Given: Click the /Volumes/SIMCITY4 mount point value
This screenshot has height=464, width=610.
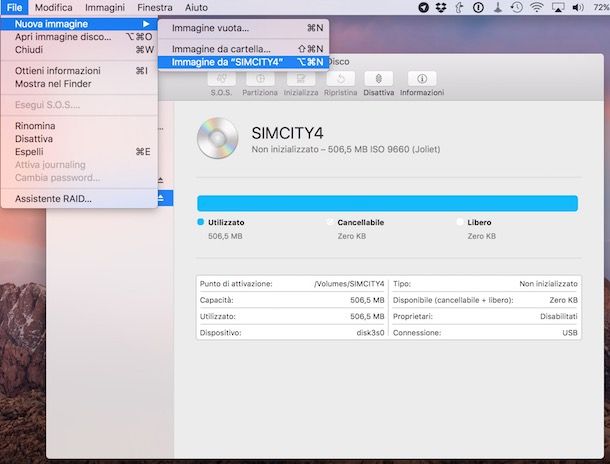Looking at the screenshot, I should (x=349, y=284).
